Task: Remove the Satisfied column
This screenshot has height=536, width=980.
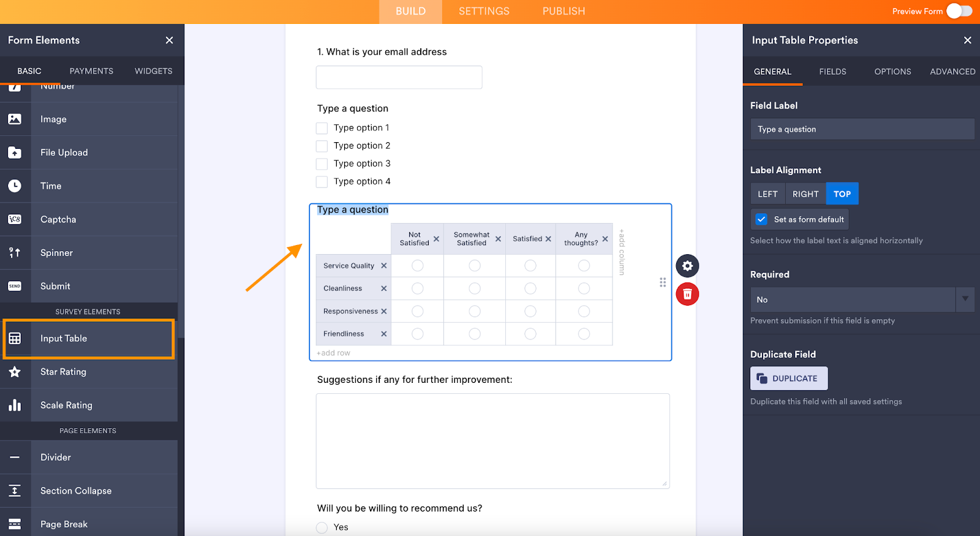Action: click(548, 239)
